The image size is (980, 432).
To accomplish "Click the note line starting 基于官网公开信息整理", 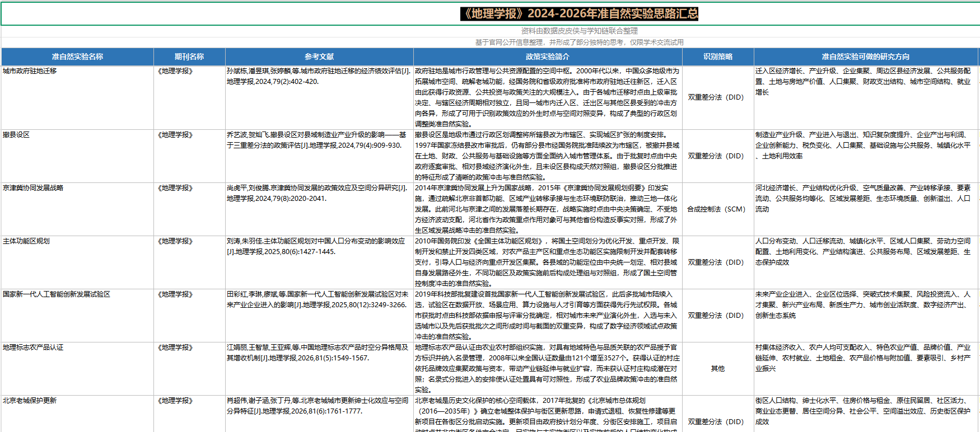I will click(x=579, y=42).
